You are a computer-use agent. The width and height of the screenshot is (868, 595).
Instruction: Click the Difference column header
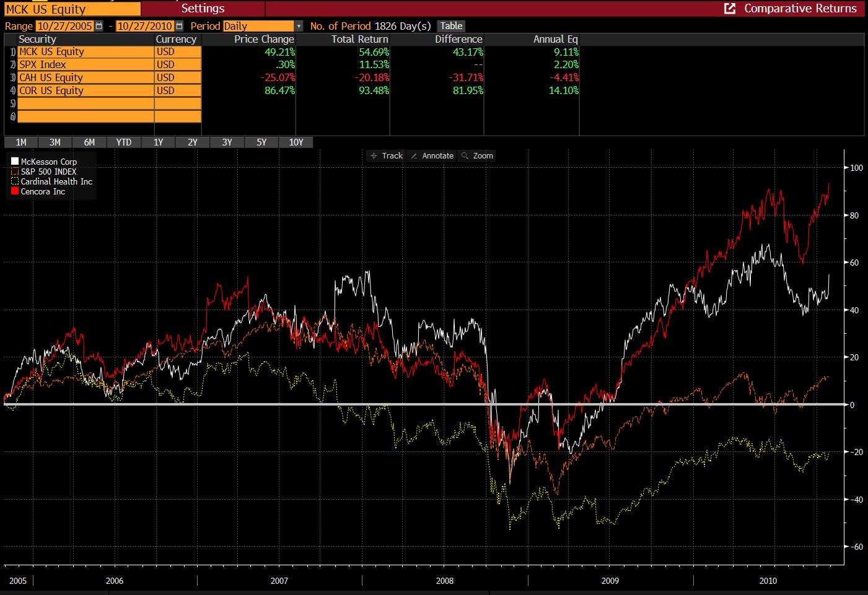point(458,39)
